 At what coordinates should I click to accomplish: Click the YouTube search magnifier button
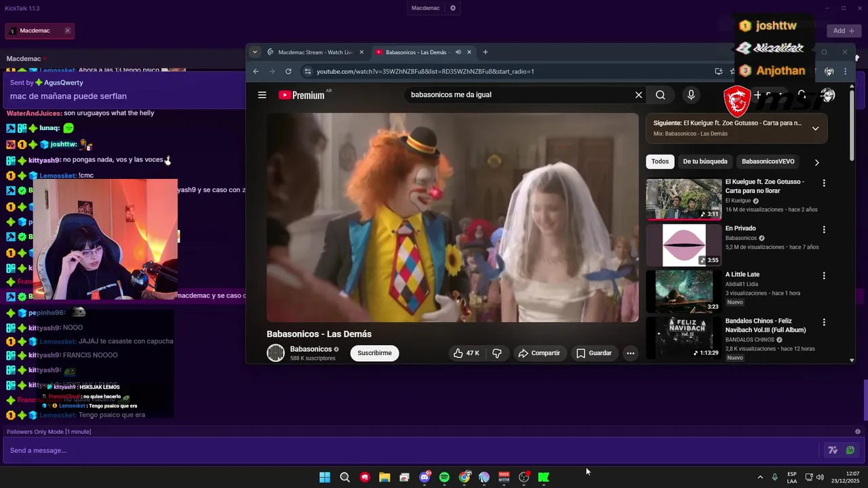(x=660, y=95)
